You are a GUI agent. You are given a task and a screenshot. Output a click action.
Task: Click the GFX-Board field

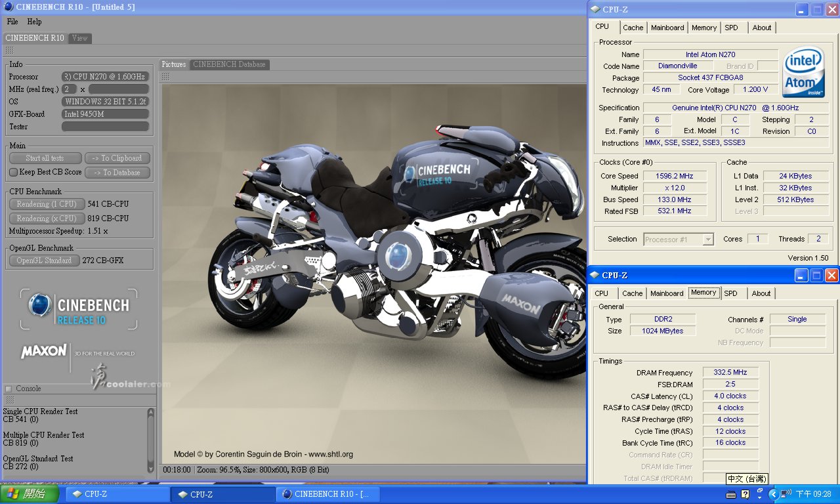pos(105,114)
